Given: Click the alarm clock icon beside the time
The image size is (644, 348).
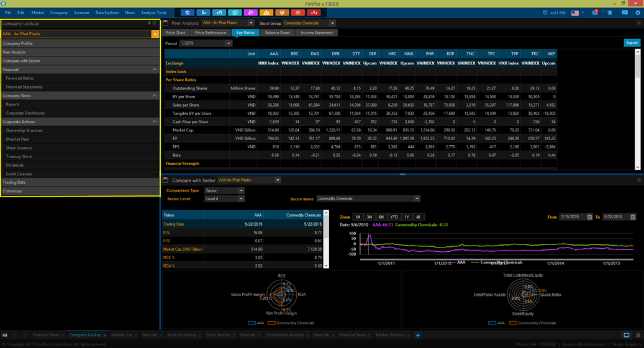Looking at the screenshot, I should tap(545, 13).
